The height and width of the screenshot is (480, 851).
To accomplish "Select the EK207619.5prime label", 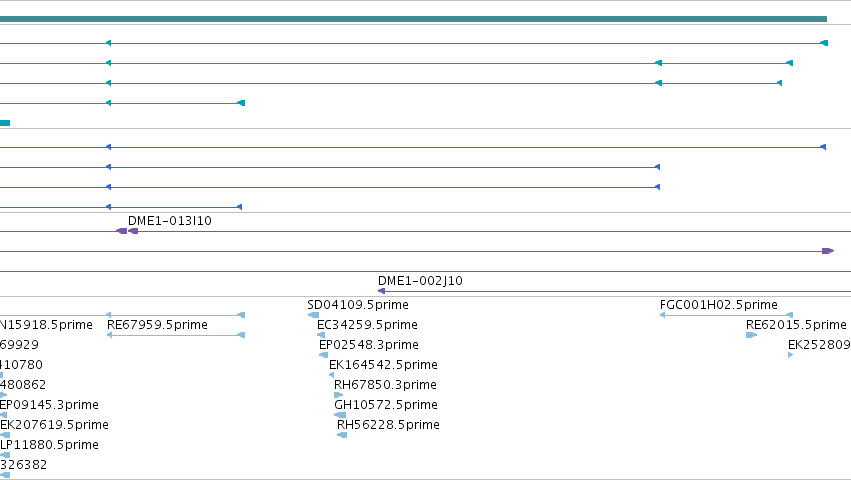I will click(54, 425).
